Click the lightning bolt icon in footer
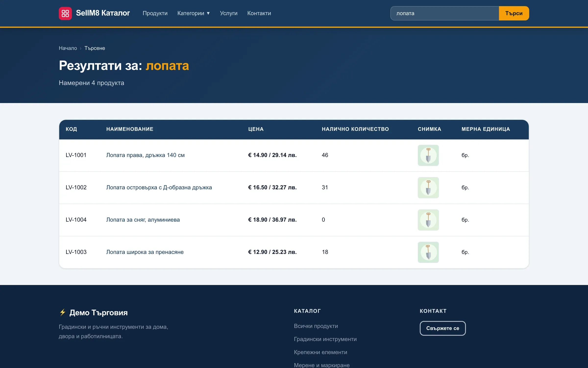The width and height of the screenshot is (588, 368). (63, 312)
